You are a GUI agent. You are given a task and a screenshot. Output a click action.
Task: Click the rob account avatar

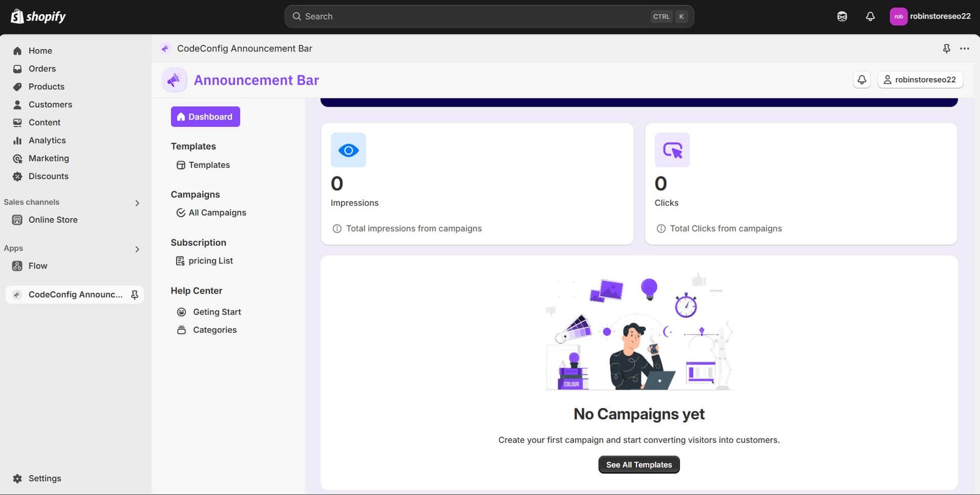click(898, 17)
